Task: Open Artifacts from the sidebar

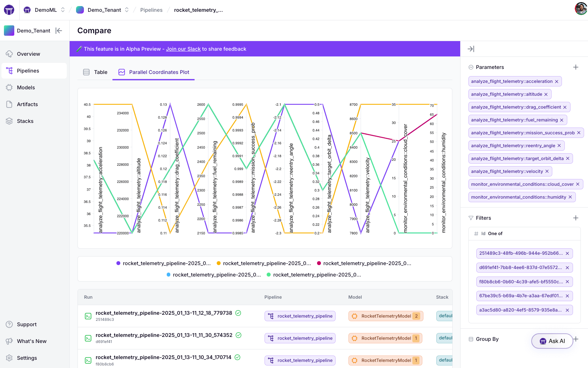Action: pos(27,104)
